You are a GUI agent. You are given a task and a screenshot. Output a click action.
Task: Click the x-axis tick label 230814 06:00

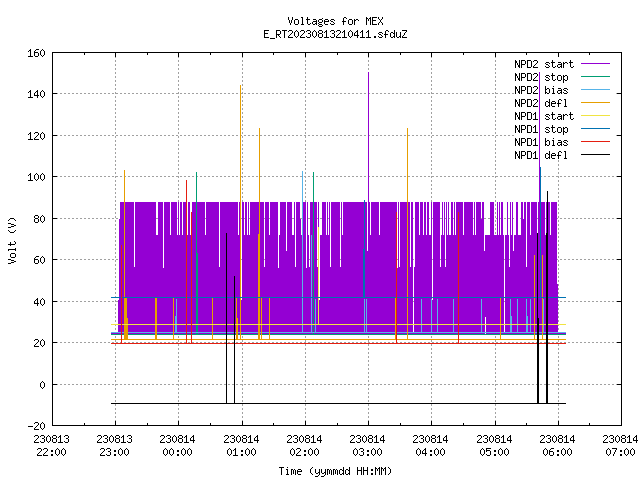[x=558, y=446]
